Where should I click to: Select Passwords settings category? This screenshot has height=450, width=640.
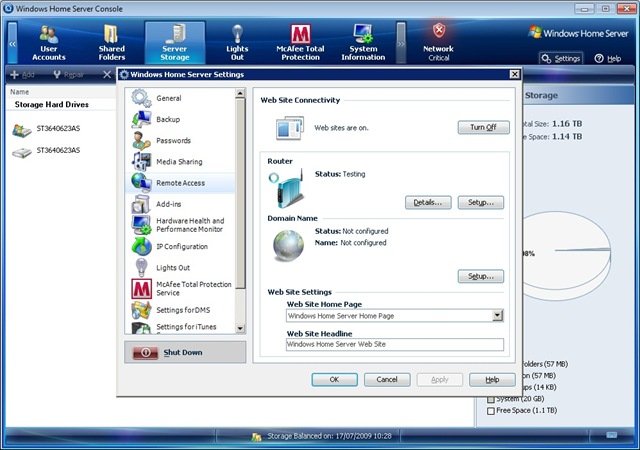point(180,140)
